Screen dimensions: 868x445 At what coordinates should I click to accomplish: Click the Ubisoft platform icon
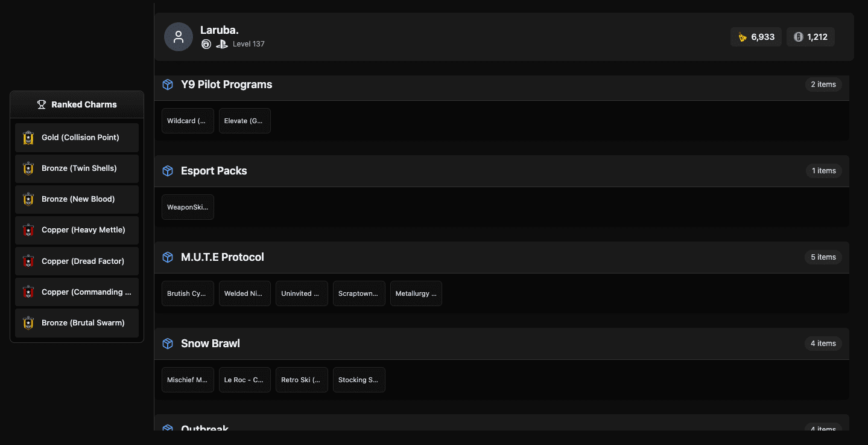click(206, 44)
